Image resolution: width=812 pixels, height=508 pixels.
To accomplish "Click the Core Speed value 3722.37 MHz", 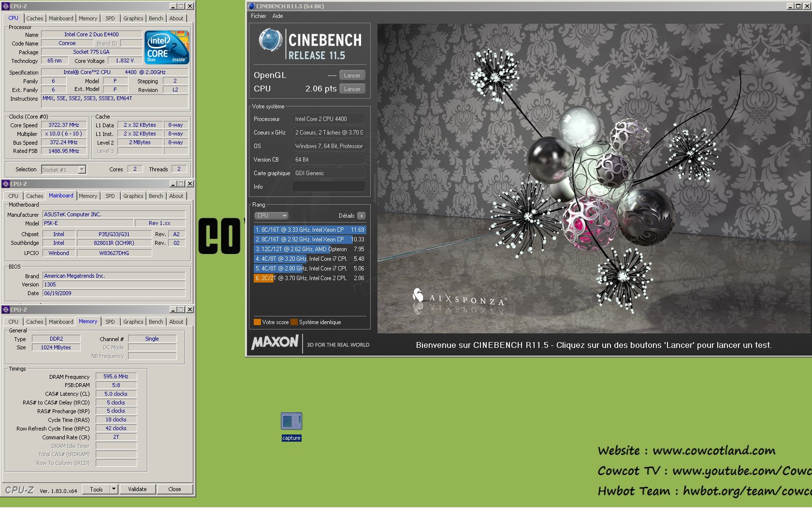I will click(64, 125).
